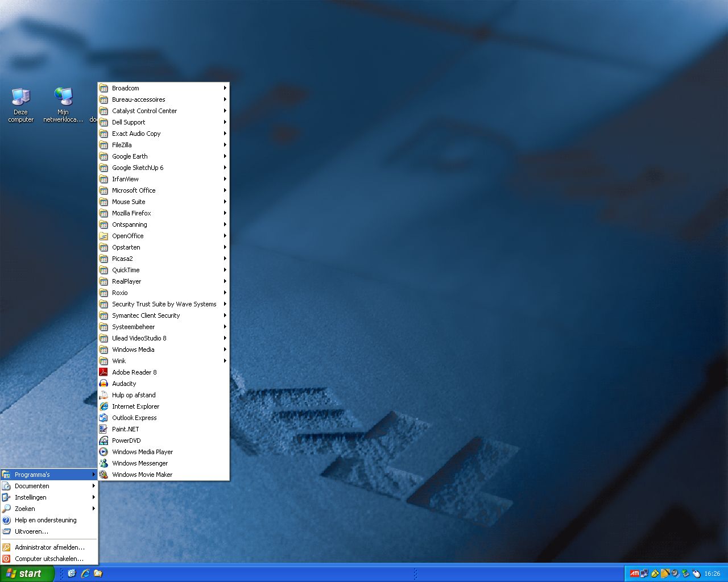This screenshot has height=582, width=728.
Task: Open the Roxio program group
Action: (x=164, y=293)
